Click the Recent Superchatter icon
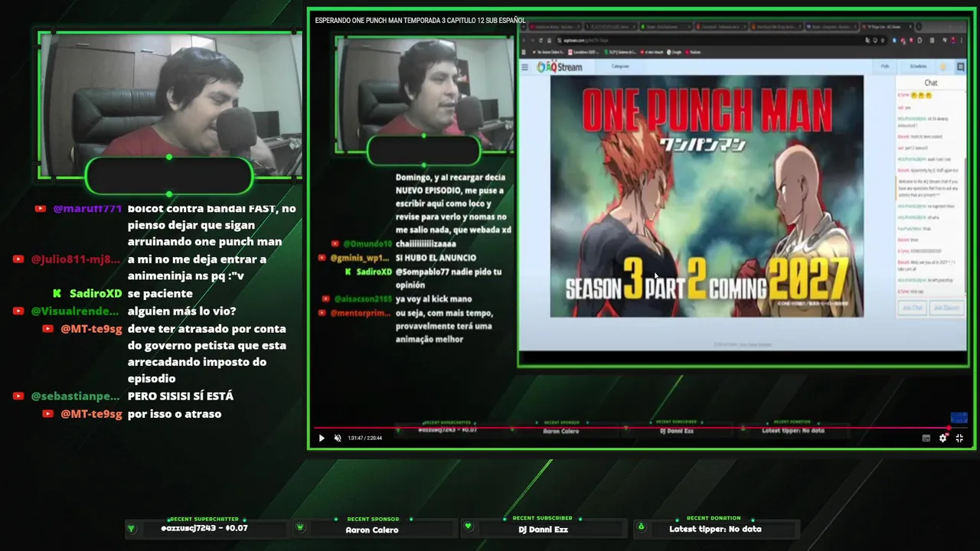Viewport: 980px width, 551px height. (131, 527)
